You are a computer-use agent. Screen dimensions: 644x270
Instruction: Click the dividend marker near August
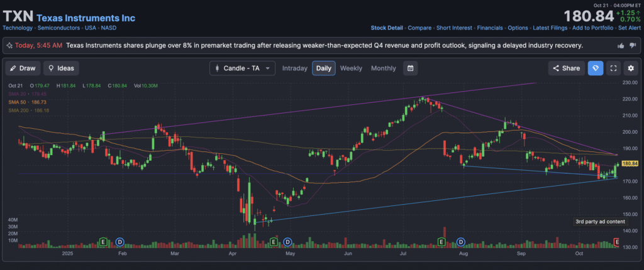(x=461, y=242)
